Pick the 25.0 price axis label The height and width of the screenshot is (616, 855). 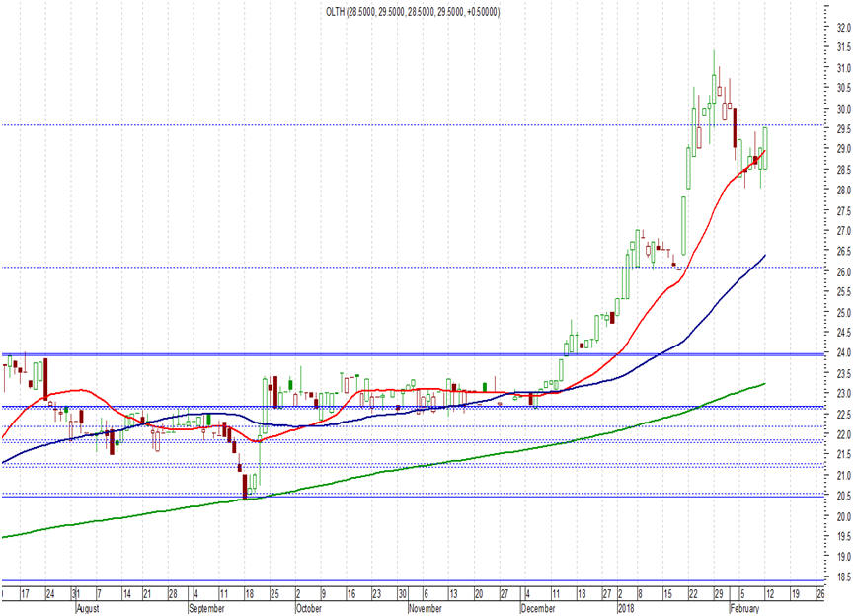[x=844, y=313]
